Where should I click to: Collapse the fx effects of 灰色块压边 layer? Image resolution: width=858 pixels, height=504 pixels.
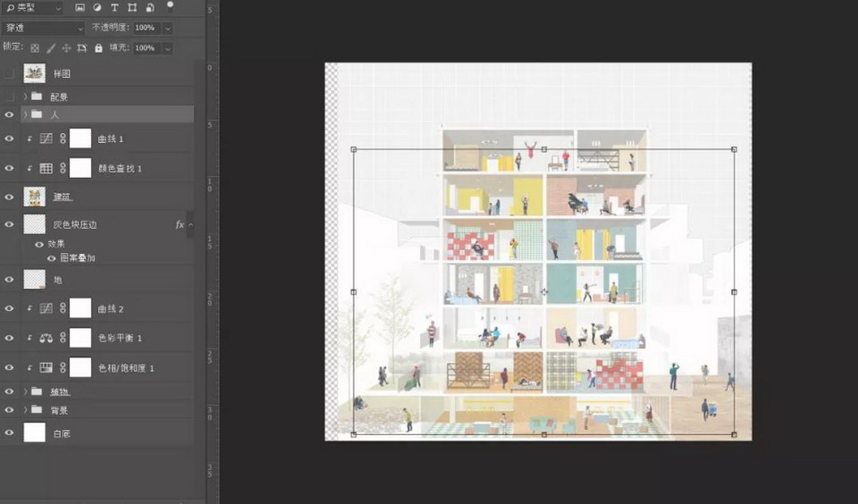coord(189,225)
